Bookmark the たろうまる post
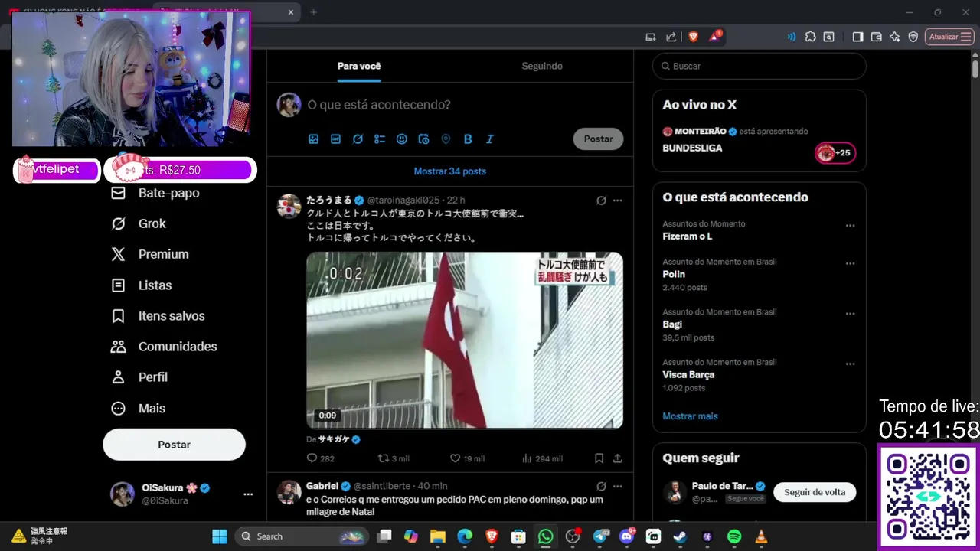980x551 pixels. tap(599, 458)
